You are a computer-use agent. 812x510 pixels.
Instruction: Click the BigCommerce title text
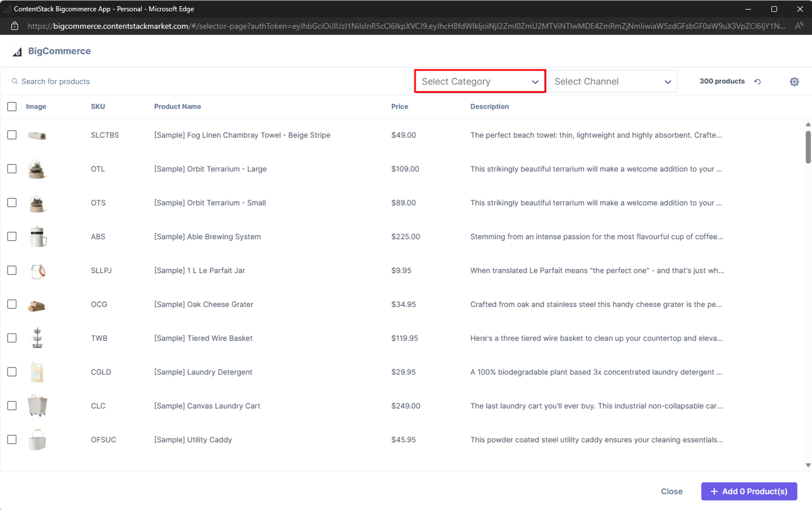(x=59, y=51)
